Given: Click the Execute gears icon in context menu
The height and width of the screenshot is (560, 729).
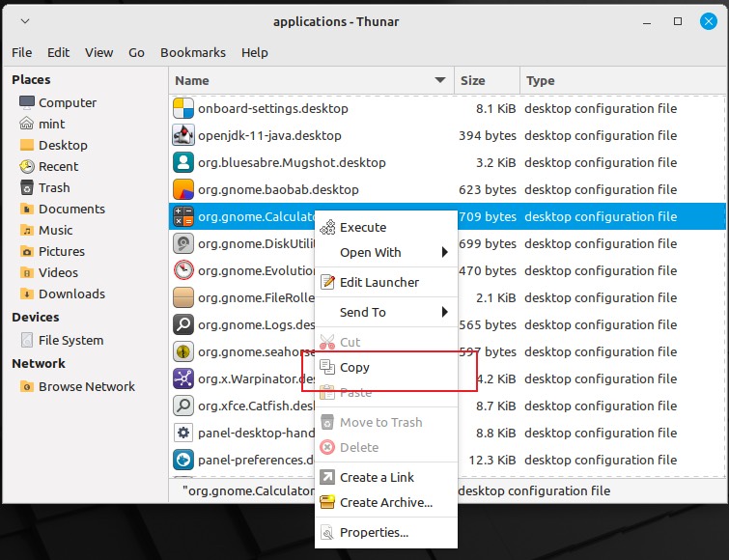Looking at the screenshot, I should tap(327, 227).
